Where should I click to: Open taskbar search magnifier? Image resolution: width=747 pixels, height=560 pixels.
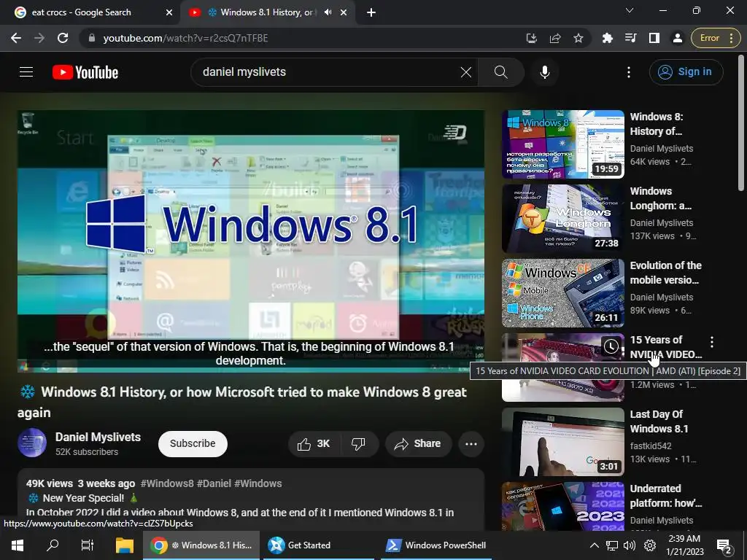coord(53,545)
